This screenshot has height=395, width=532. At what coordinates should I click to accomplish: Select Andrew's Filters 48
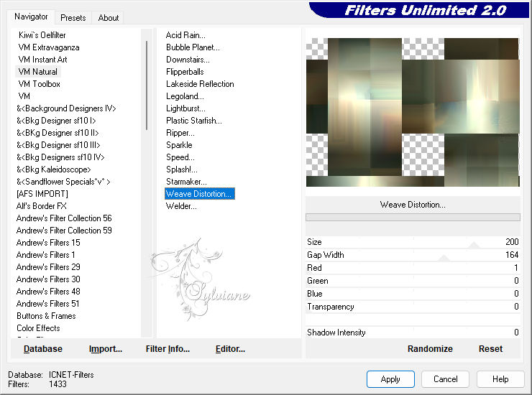click(48, 292)
